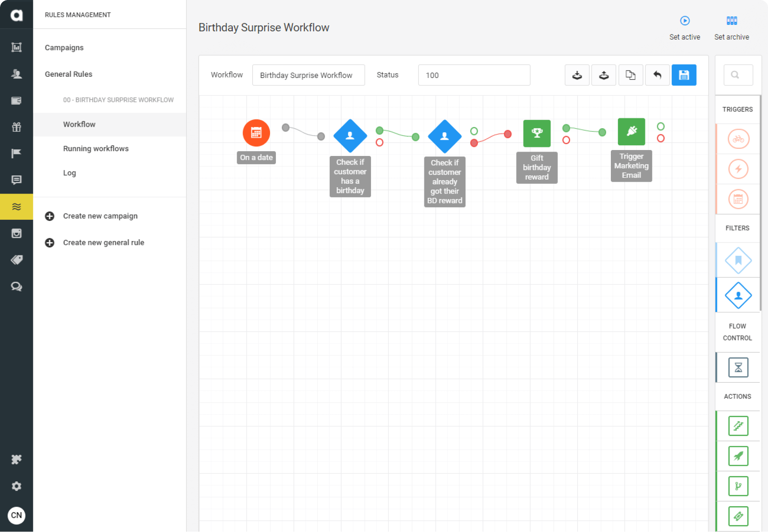Open the Log section in the sidebar
The height and width of the screenshot is (532, 768).
click(x=69, y=173)
